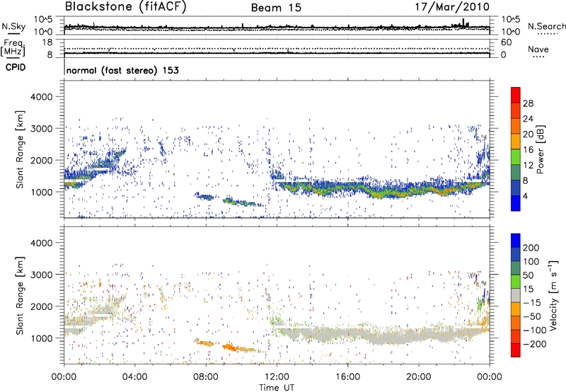Click 'normal (fast stereo) 153' mode text

(122, 70)
